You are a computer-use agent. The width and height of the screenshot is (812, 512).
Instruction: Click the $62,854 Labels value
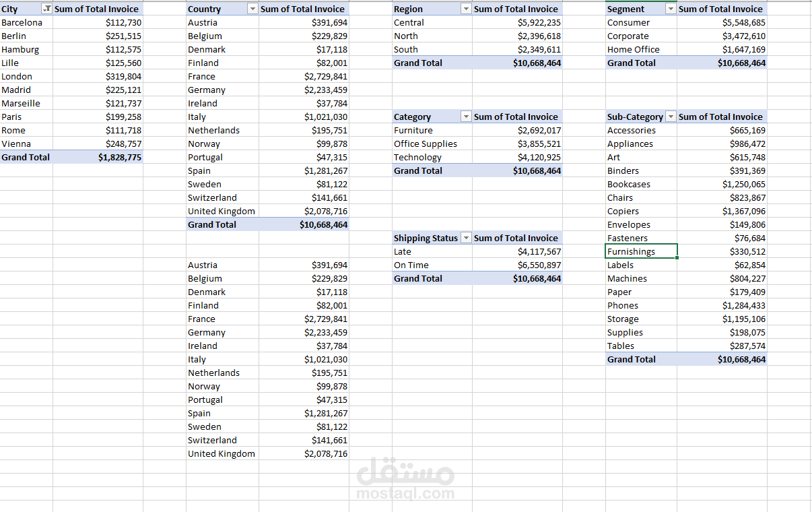(750, 265)
